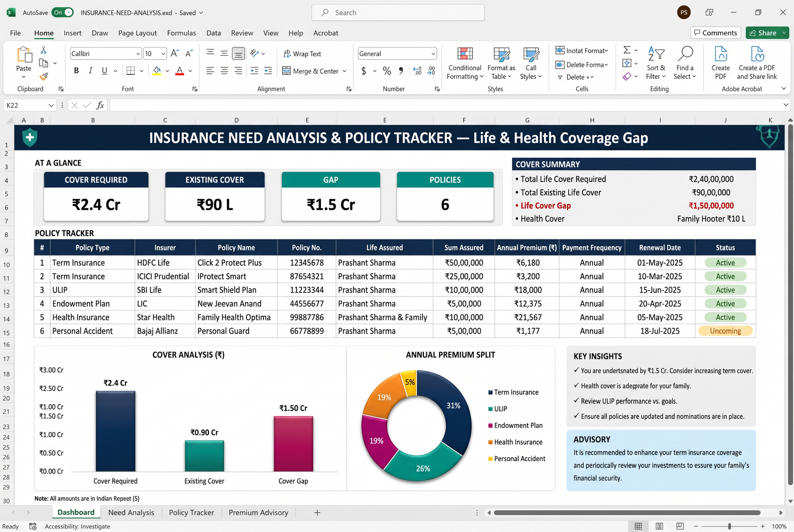Open the Formulas ribbon tab
This screenshot has width=794, height=532.
tap(182, 33)
